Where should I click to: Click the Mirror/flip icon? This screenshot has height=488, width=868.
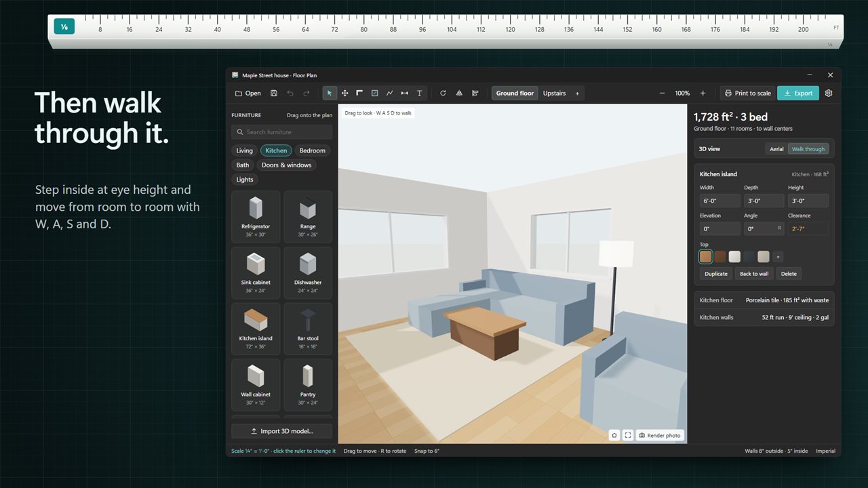pyautogui.click(x=459, y=94)
